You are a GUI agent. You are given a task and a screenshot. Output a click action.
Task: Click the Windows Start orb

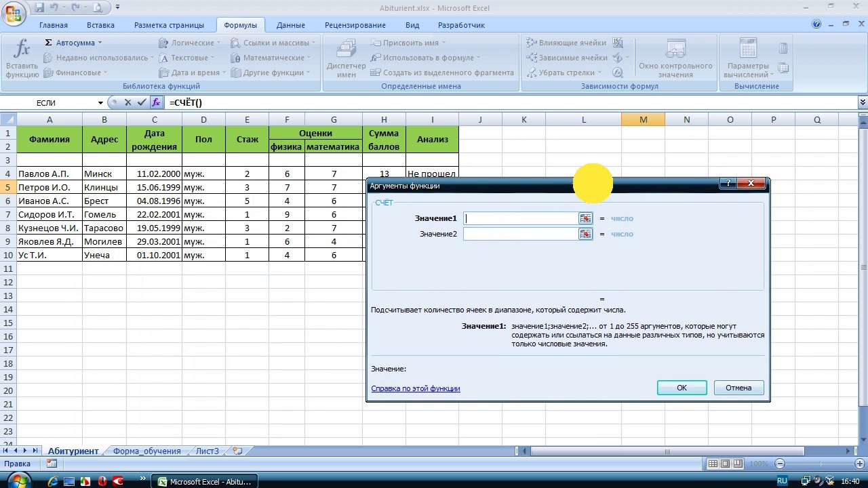(x=19, y=481)
